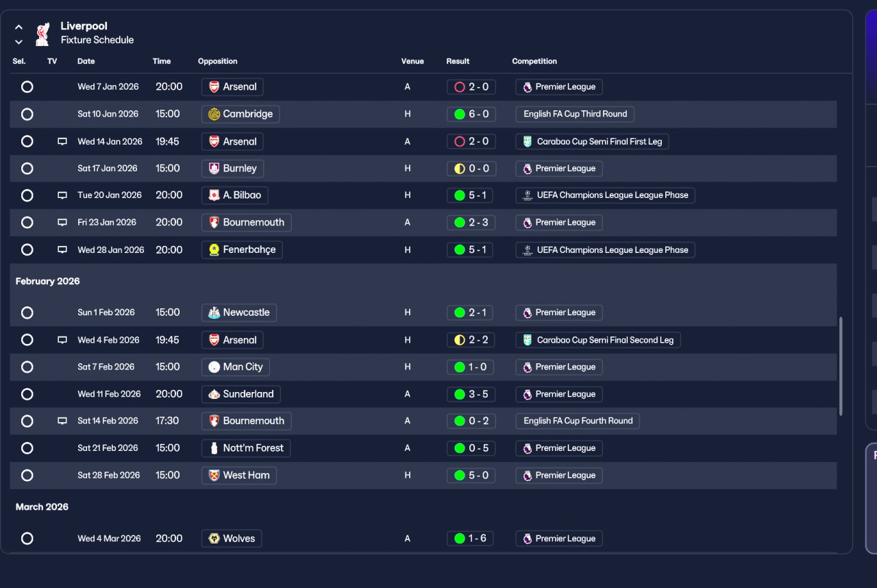The image size is (877, 588).
Task: Click TV icon for Wed 4 Feb Arsenal match
Action: point(62,340)
